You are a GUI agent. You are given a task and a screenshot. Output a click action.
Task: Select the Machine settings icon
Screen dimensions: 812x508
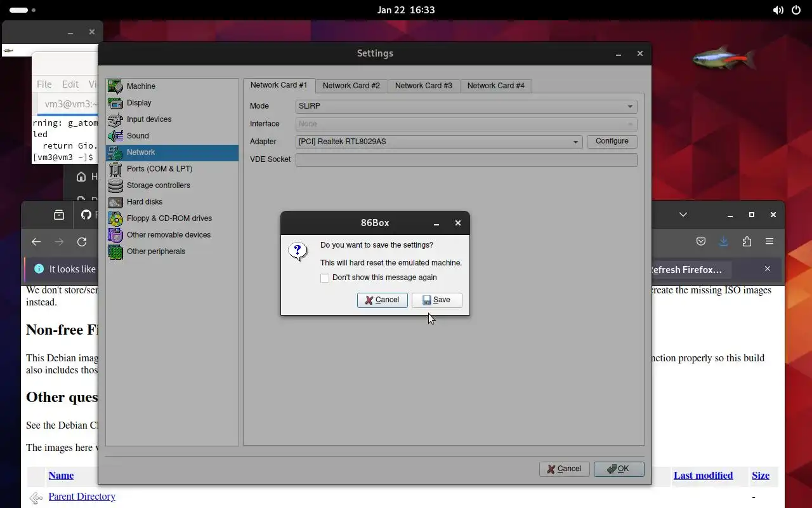coord(115,86)
